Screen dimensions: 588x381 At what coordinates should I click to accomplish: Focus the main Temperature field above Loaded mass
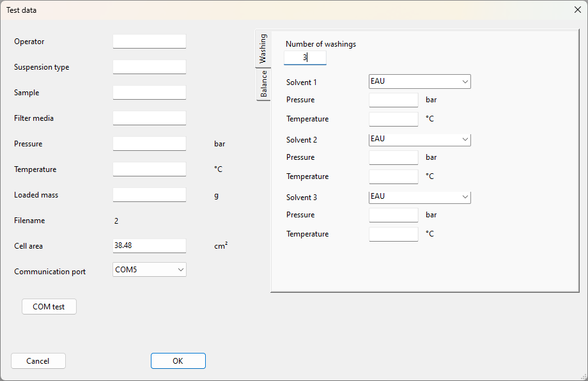coord(150,169)
